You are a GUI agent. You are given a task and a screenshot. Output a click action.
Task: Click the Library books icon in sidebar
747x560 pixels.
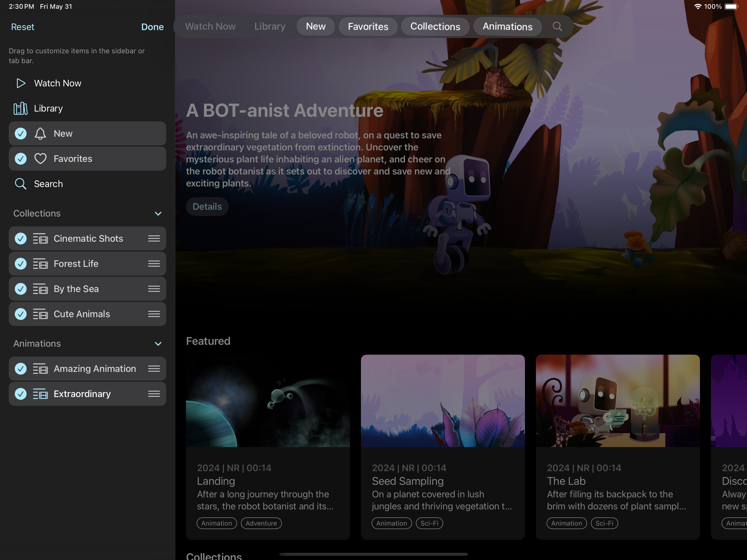(x=21, y=109)
